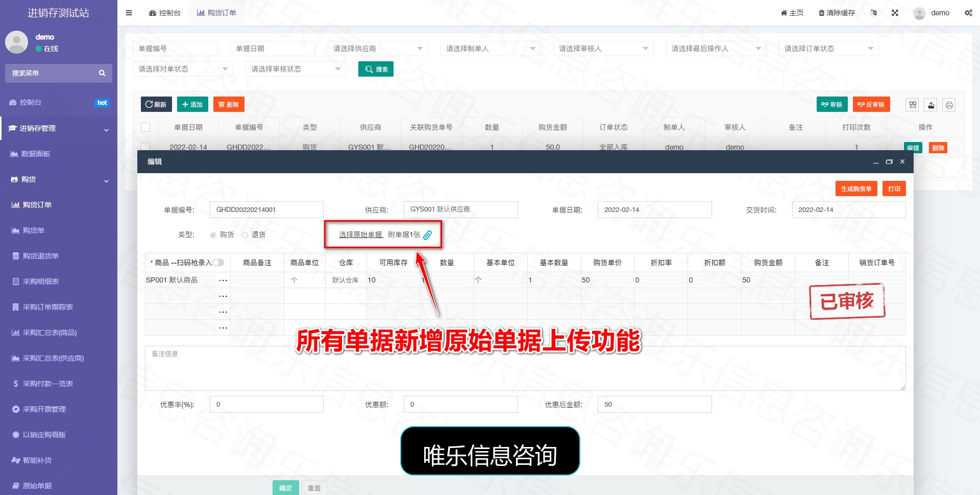
Task: Open the settings gears icon at top right
Action: coord(968,13)
